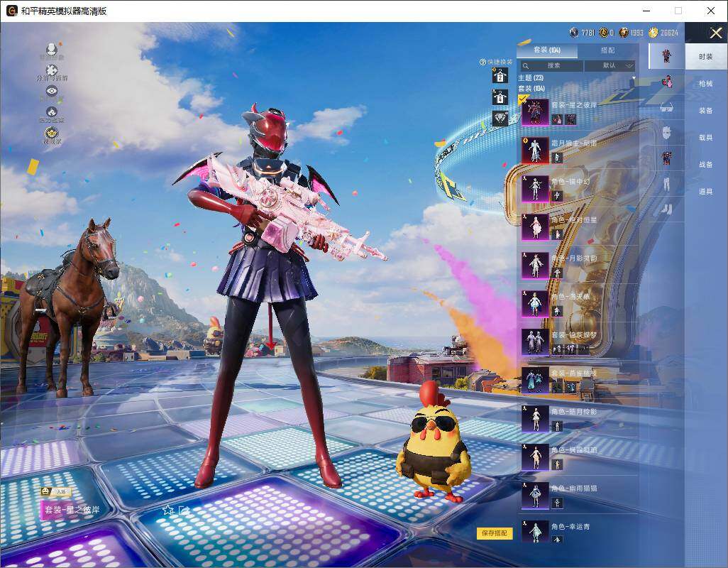
Task: Click the 快捷换装 help question mark
Action: [x=482, y=62]
